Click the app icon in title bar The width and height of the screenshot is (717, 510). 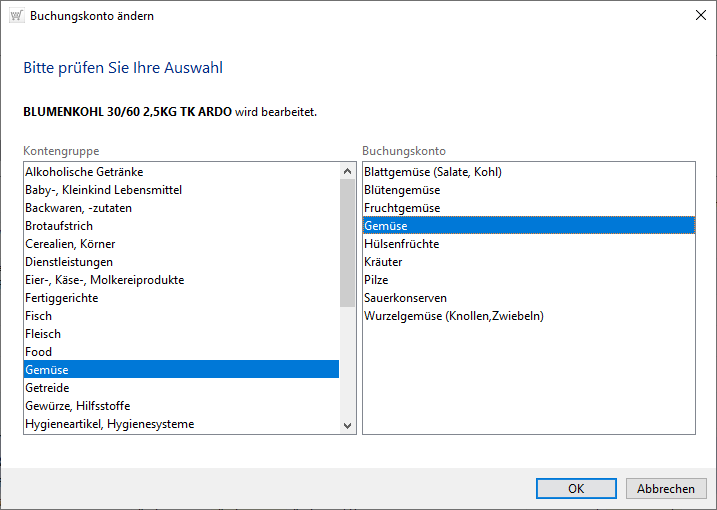(16, 16)
